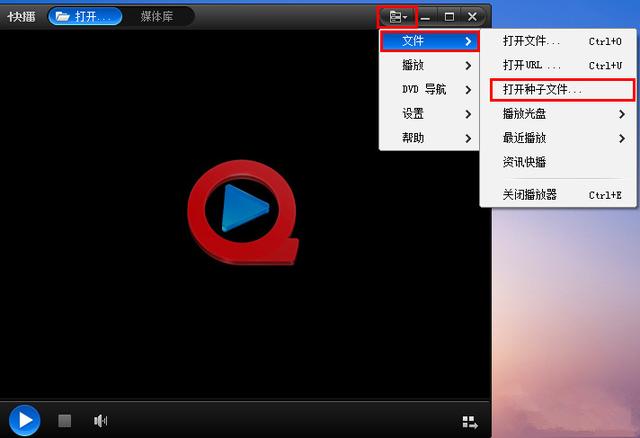Switch to the 媒体库 tab
This screenshot has height=438, width=640.
[x=157, y=16]
